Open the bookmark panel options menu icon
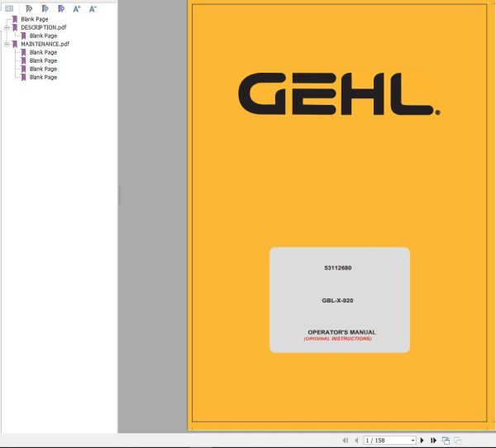This screenshot has width=496, height=448. tap(9, 8)
